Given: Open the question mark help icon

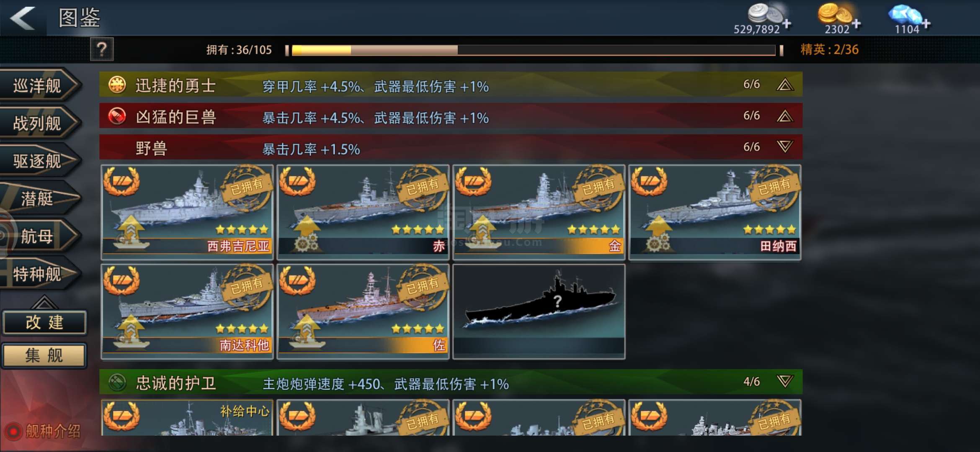Looking at the screenshot, I should 102,50.
